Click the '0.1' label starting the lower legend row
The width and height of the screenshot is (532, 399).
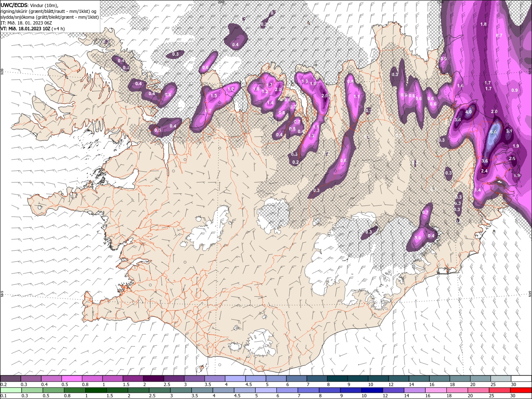coord(4,396)
